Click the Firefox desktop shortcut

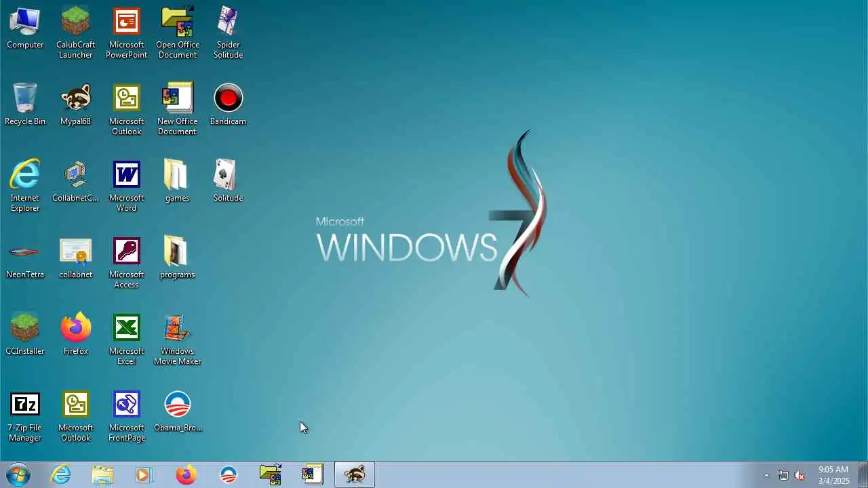pos(75,334)
